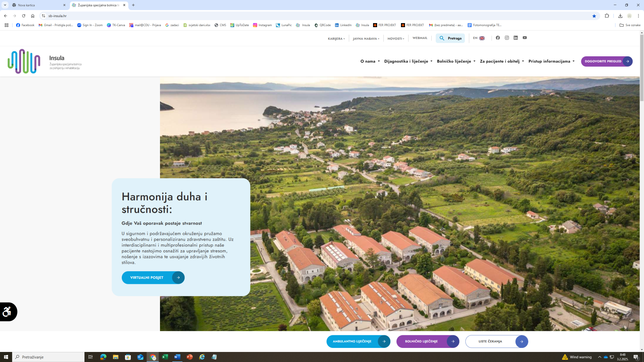Open the YouTube social icon in header
The height and width of the screenshot is (362, 644).
pyautogui.click(x=525, y=38)
